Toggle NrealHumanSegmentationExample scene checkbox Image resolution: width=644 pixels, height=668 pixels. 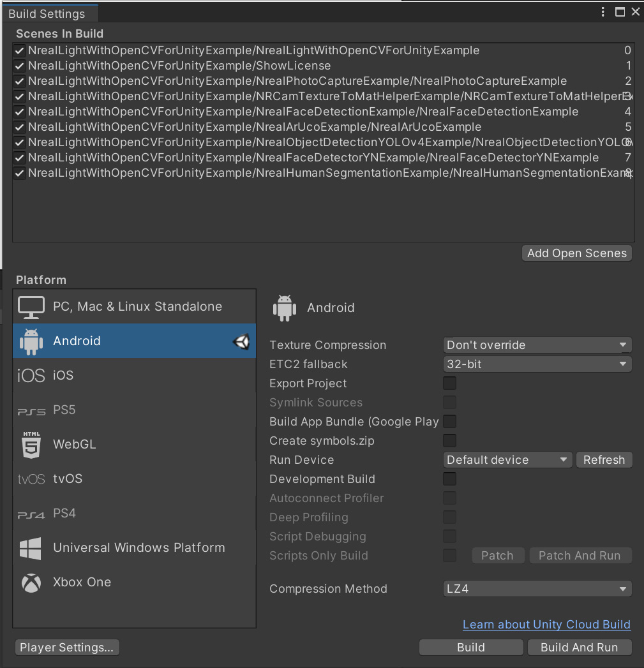tap(19, 174)
